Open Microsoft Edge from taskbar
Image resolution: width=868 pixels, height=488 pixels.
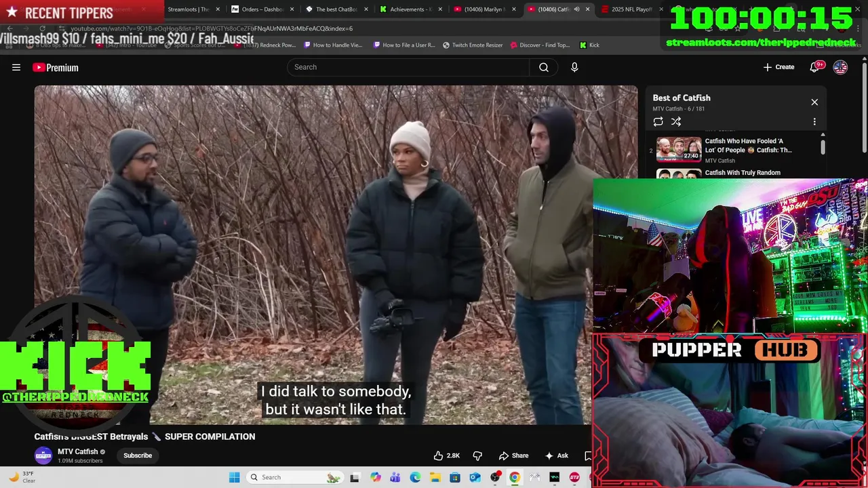coord(415,477)
